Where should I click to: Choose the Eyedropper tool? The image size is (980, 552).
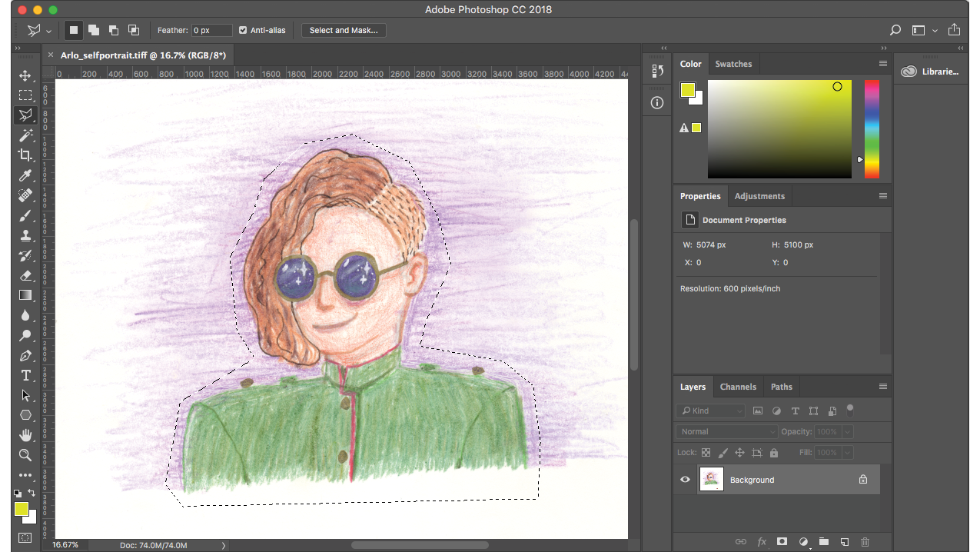[25, 175]
